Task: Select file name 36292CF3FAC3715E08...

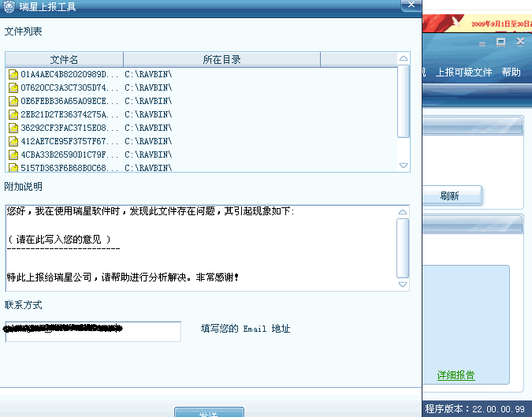Action: tap(69, 128)
